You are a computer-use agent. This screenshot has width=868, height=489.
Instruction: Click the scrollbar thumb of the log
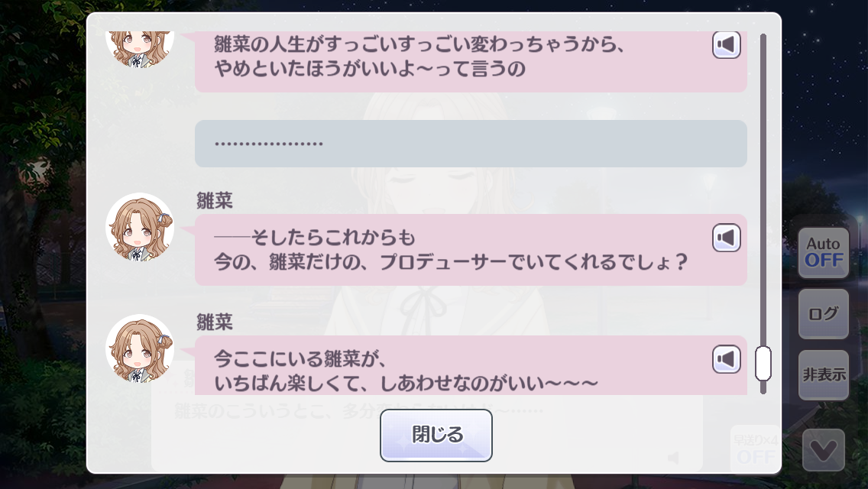click(x=763, y=363)
